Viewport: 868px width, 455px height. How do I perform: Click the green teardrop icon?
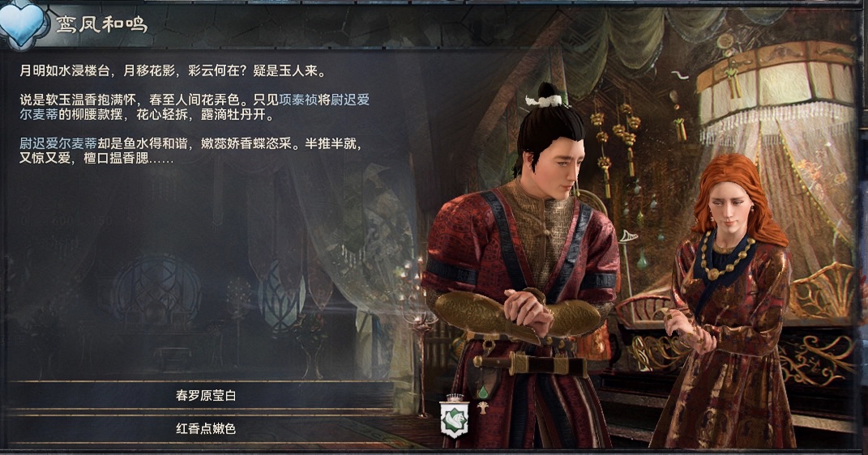483,391
